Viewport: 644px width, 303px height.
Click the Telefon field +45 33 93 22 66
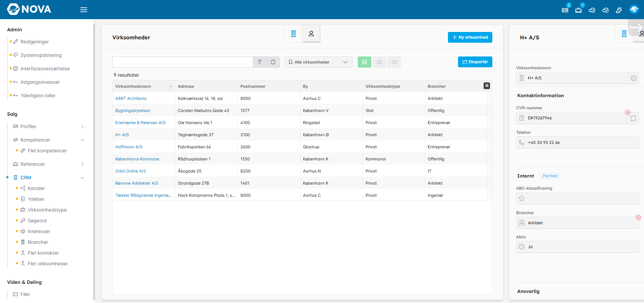577,143
